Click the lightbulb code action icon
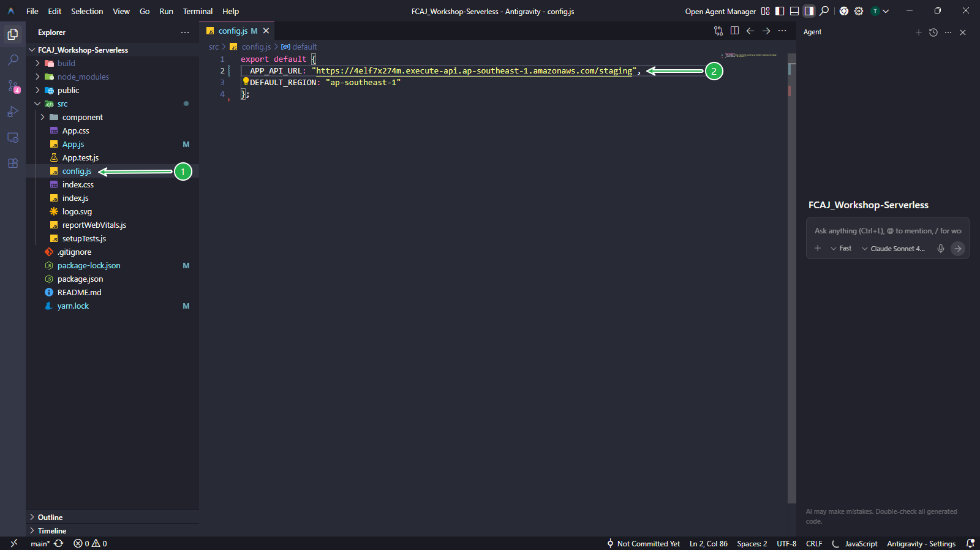 [x=246, y=81]
